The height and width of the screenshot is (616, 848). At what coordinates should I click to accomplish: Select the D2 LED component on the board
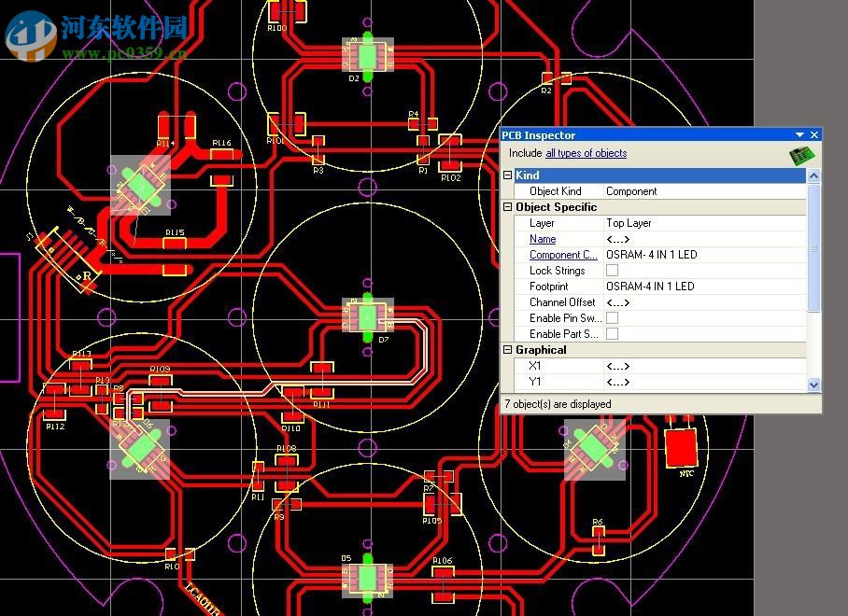367,56
